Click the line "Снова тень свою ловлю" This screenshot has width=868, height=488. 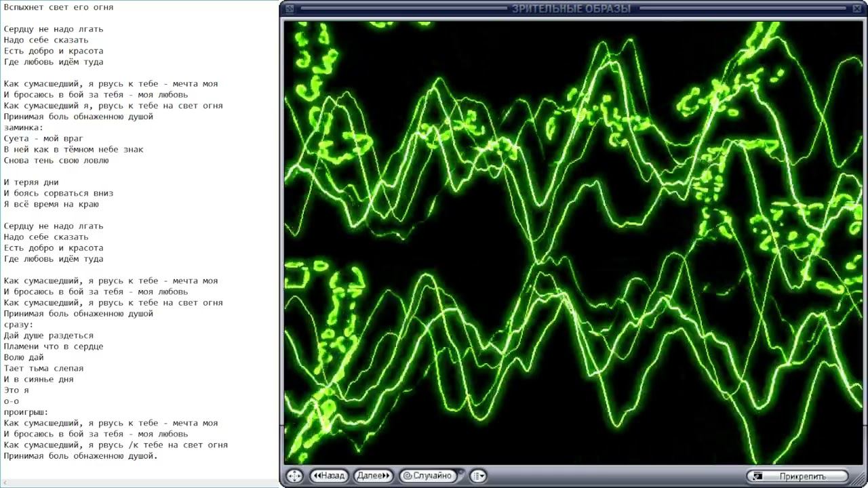tap(56, 161)
